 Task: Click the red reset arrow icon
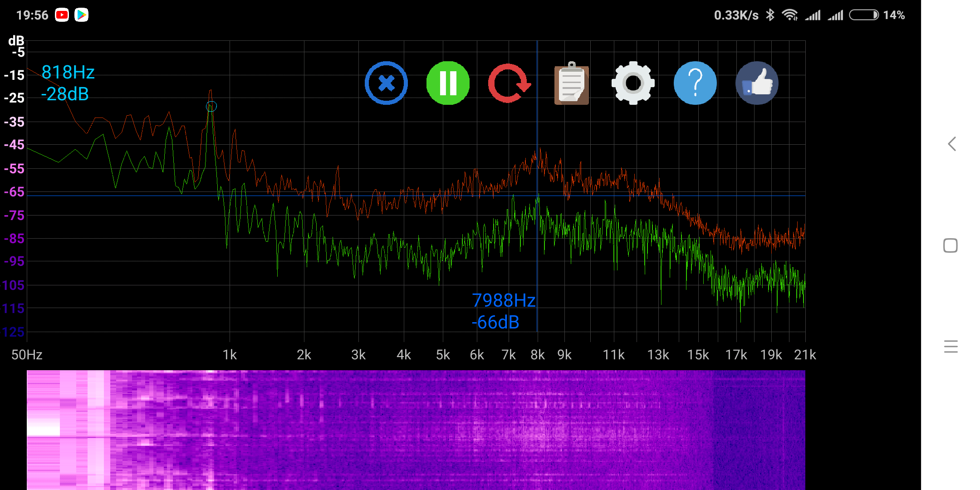tap(510, 83)
